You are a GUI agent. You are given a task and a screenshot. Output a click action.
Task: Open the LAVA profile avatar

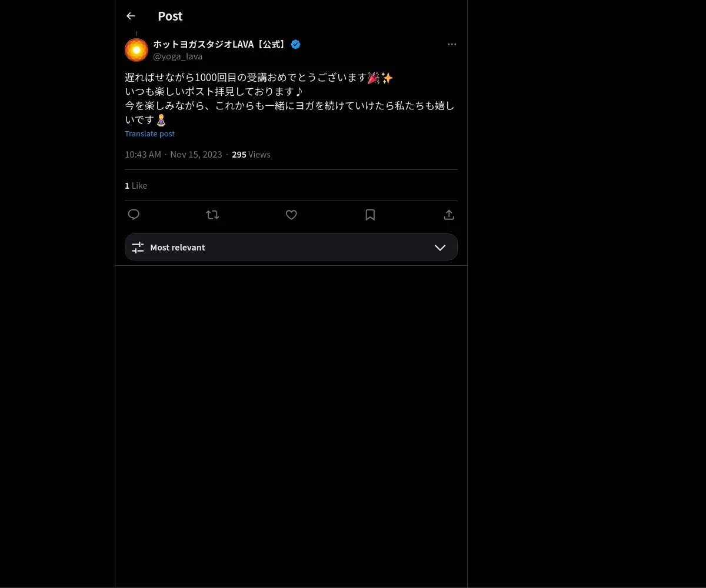pyautogui.click(x=136, y=50)
